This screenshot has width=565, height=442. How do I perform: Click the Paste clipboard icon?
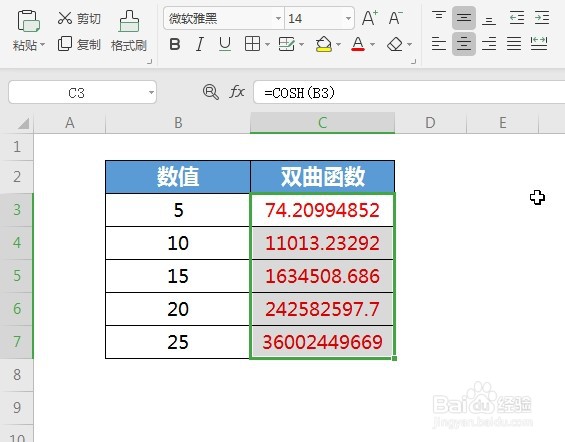[28, 21]
